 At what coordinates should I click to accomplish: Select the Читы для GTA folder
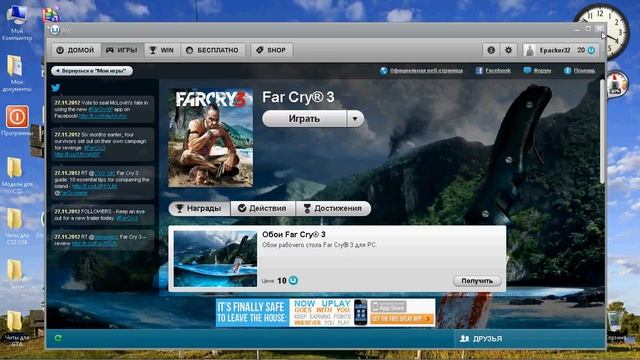click(16, 327)
